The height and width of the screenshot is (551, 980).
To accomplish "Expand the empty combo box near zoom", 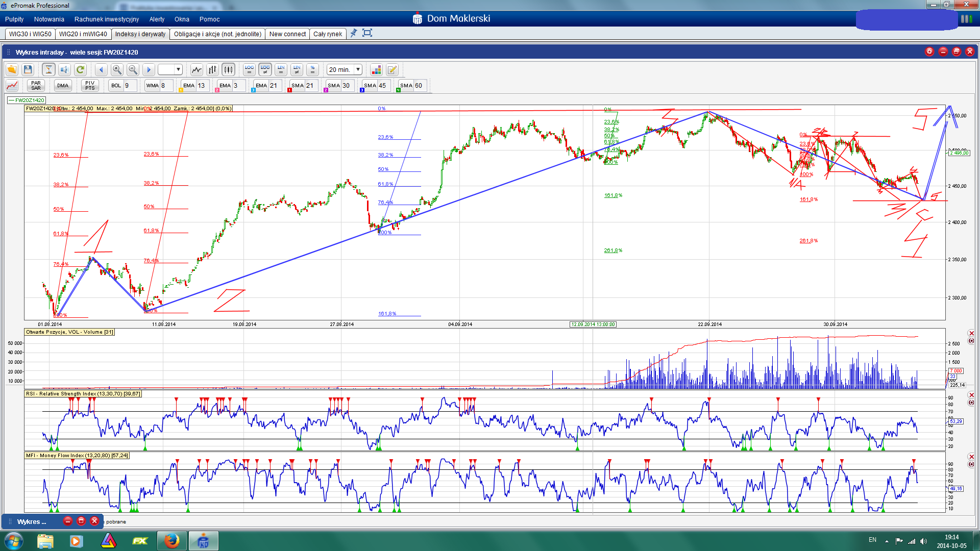I will pyautogui.click(x=178, y=70).
